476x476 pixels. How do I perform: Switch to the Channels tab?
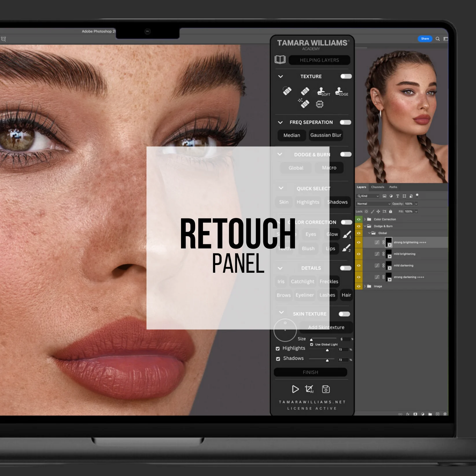(x=378, y=187)
